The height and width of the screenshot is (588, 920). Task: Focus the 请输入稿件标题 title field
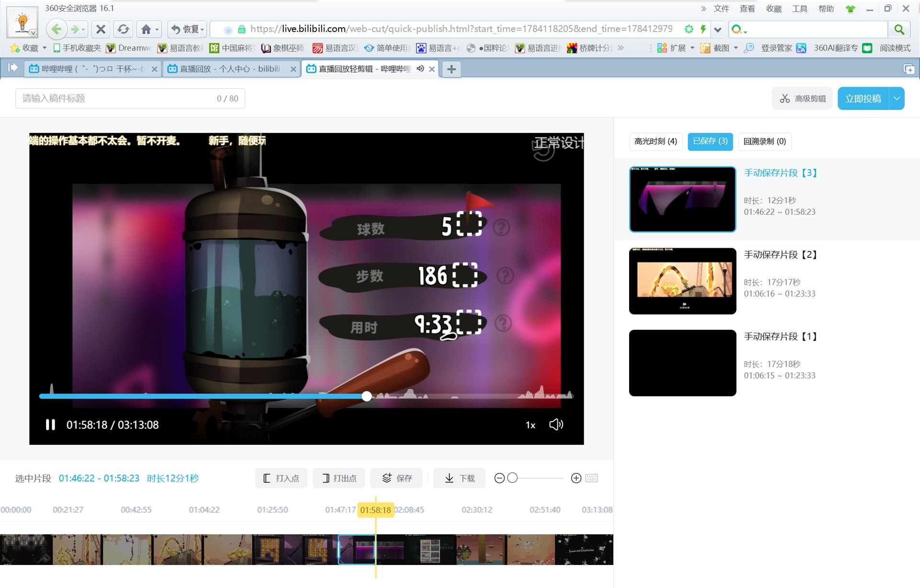tap(130, 99)
